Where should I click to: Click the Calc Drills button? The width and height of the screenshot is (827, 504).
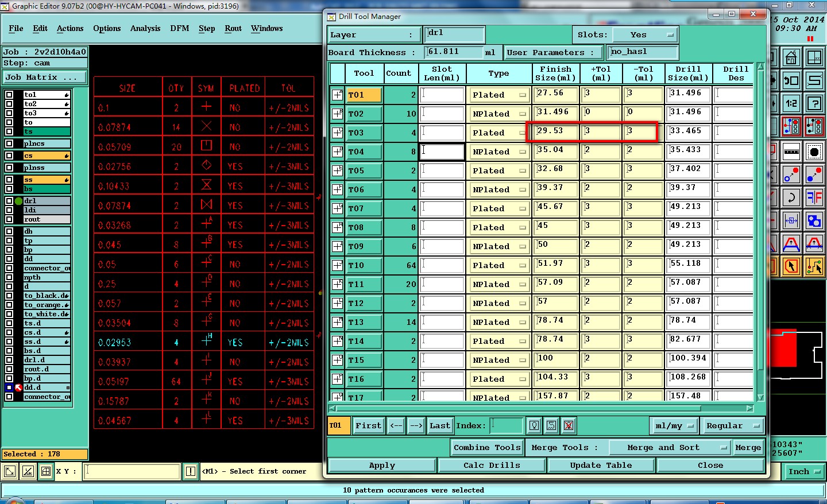(x=492, y=465)
